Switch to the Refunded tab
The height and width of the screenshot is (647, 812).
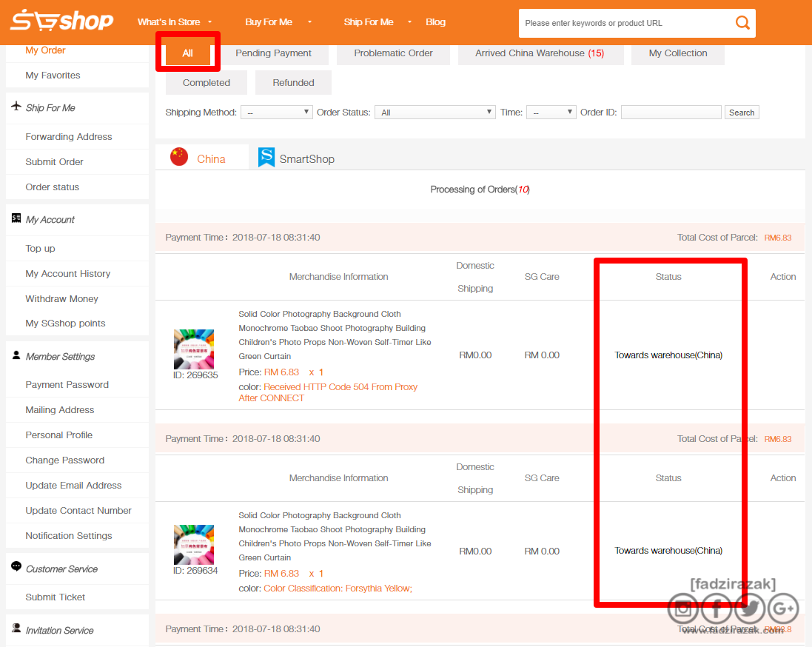pyautogui.click(x=294, y=82)
